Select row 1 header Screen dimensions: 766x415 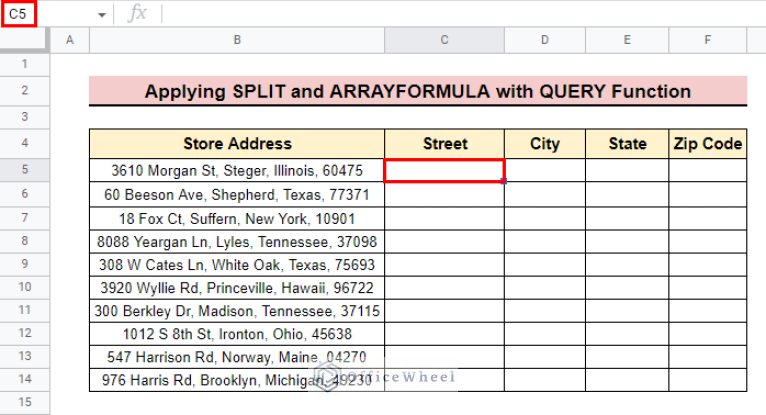[x=24, y=64]
